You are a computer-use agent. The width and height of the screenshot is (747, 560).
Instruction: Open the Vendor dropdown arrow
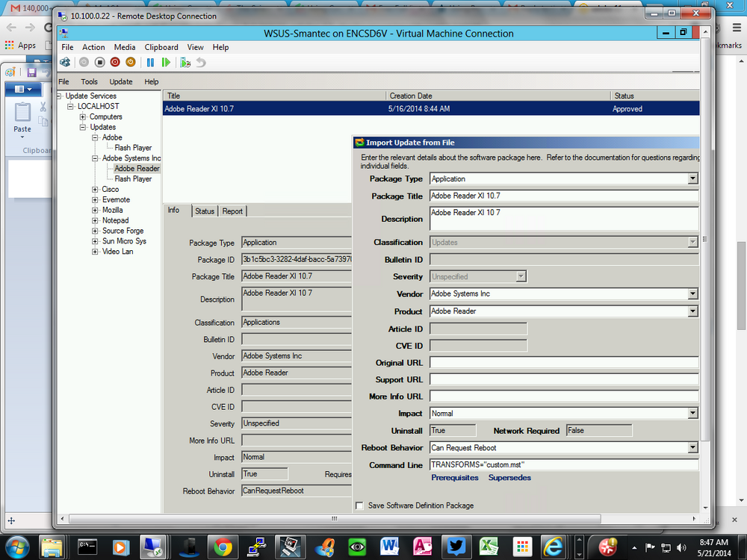[x=693, y=293]
